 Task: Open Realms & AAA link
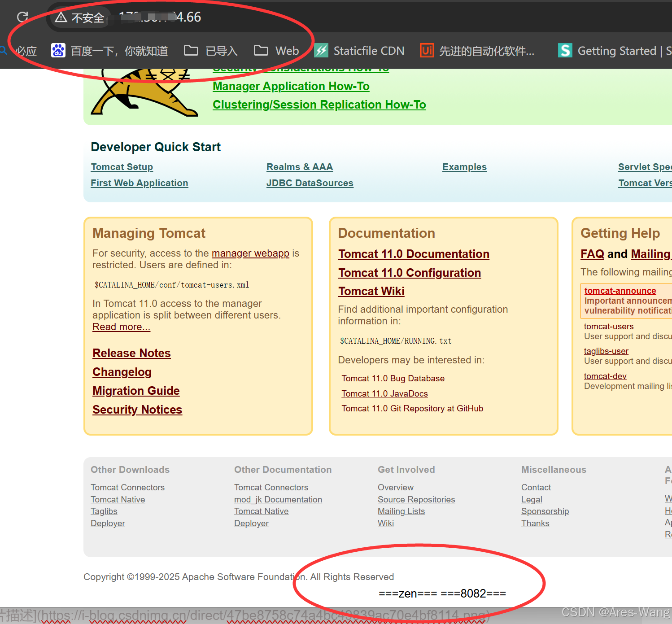(300, 167)
